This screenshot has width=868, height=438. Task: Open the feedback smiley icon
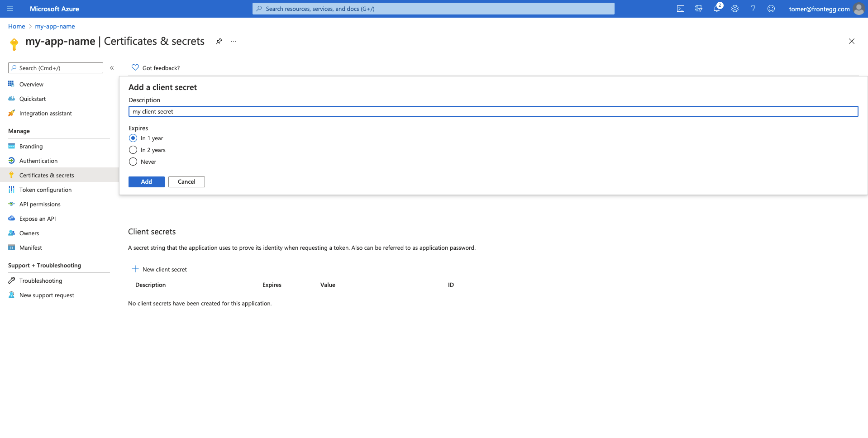(771, 9)
